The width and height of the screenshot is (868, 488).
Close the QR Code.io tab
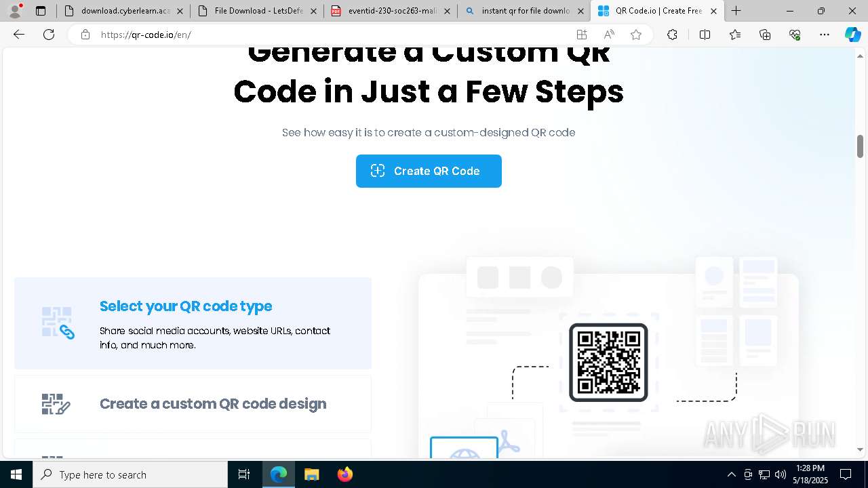click(713, 11)
